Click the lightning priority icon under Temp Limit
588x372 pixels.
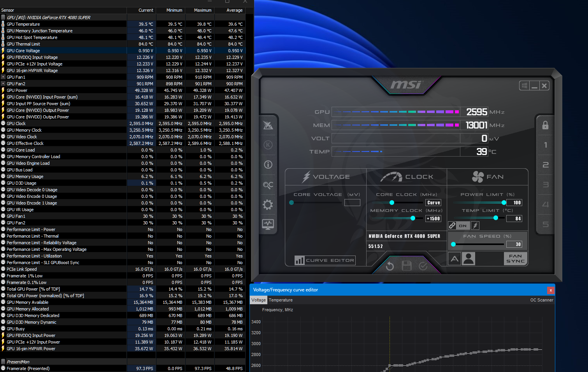[475, 226]
